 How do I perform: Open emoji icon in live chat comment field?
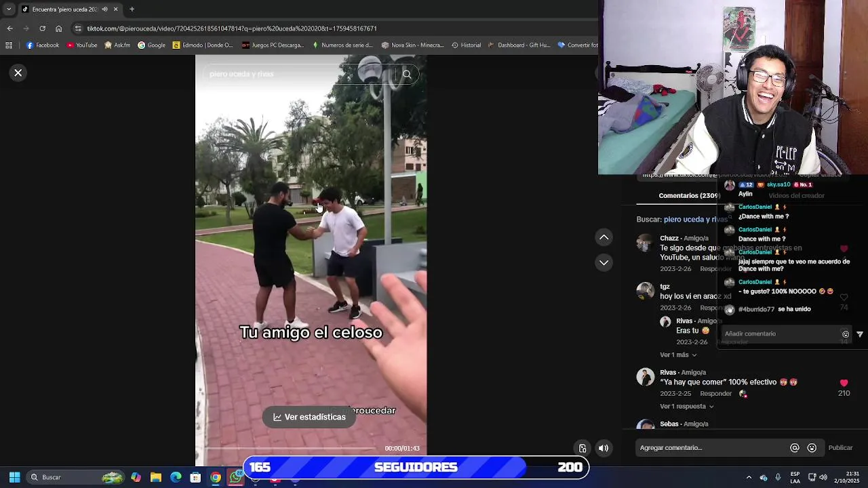pyautogui.click(x=846, y=333)
